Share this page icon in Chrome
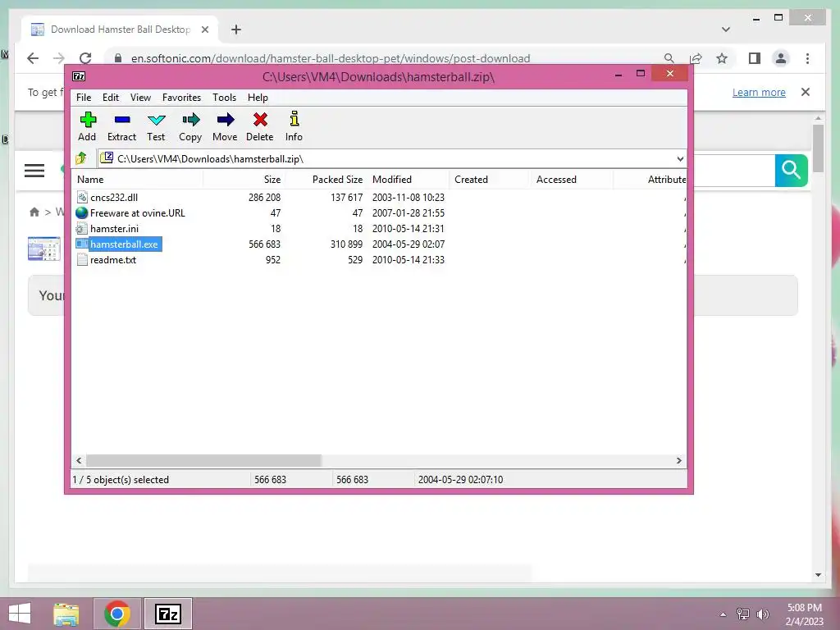 (x=696, y=58)
